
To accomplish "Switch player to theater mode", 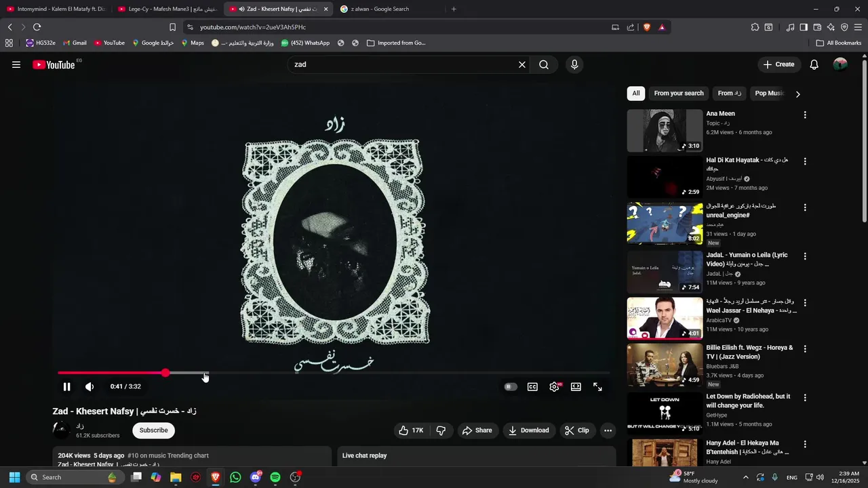I will [576, 387].
